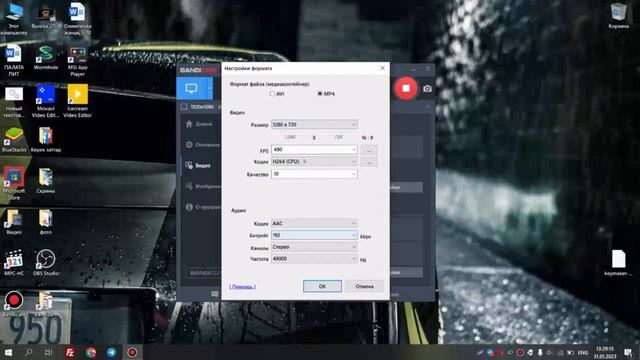Select Bandicam screen recording mode monitor icon
Image resolution: width=640 pixels, height=360 pixels.
(x=191, y=88)
